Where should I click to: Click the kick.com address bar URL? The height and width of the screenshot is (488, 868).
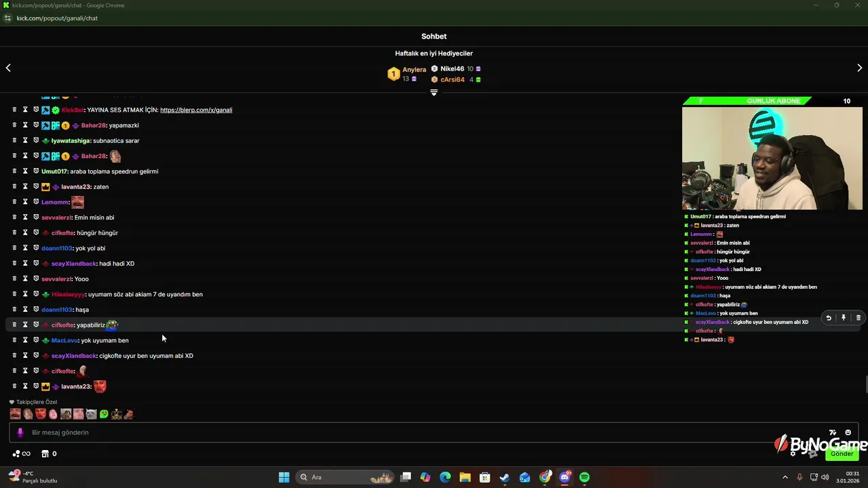(57, 18)
